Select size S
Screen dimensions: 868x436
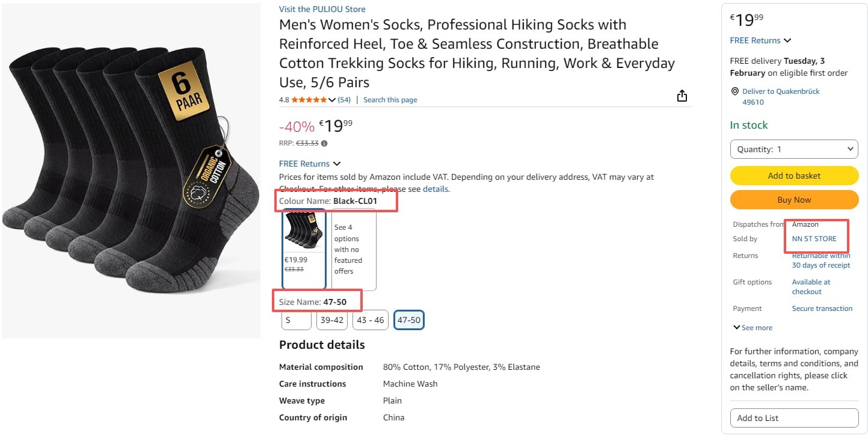coord(296,320)
